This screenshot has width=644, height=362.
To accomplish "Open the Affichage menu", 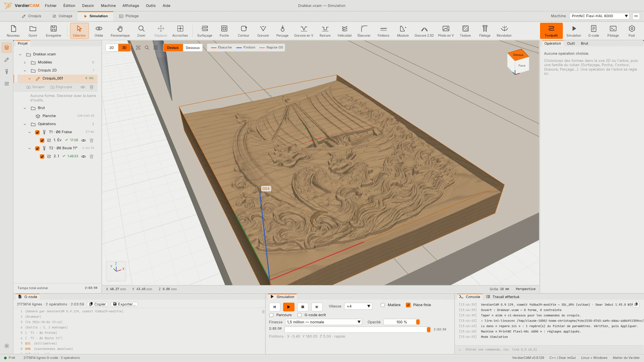I will click(130, 6).
